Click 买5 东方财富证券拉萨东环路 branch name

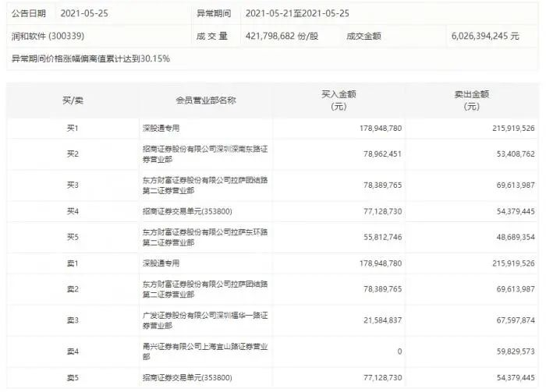coord(205,237)
